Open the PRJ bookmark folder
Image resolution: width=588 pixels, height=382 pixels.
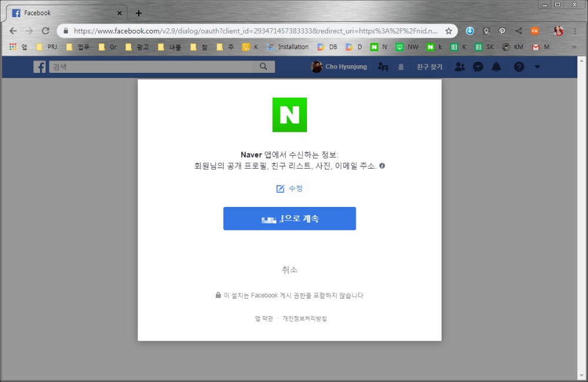pos(46,47)
